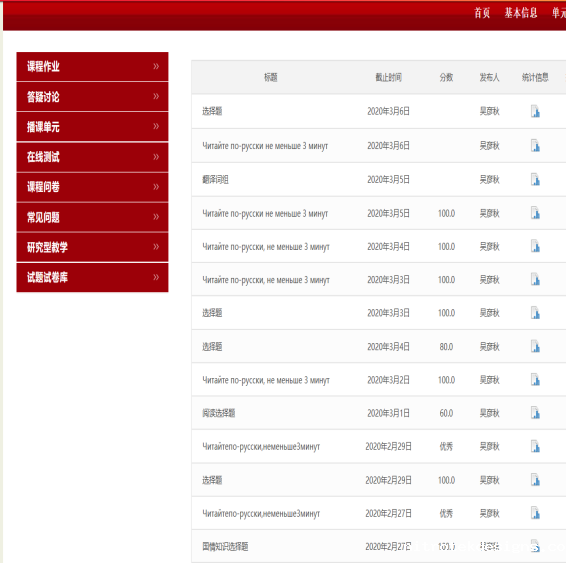Open 在线测试 from the sidebar

[x=92, y=157]
